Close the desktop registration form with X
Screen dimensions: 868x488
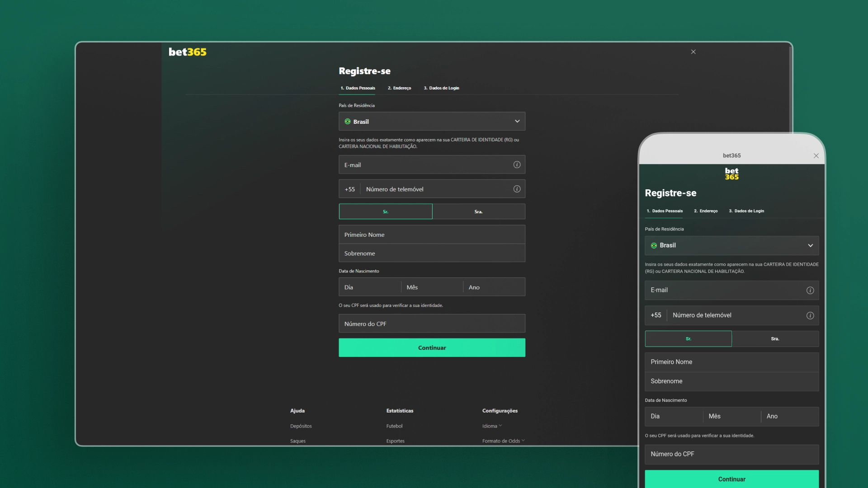tap(693, 52)
